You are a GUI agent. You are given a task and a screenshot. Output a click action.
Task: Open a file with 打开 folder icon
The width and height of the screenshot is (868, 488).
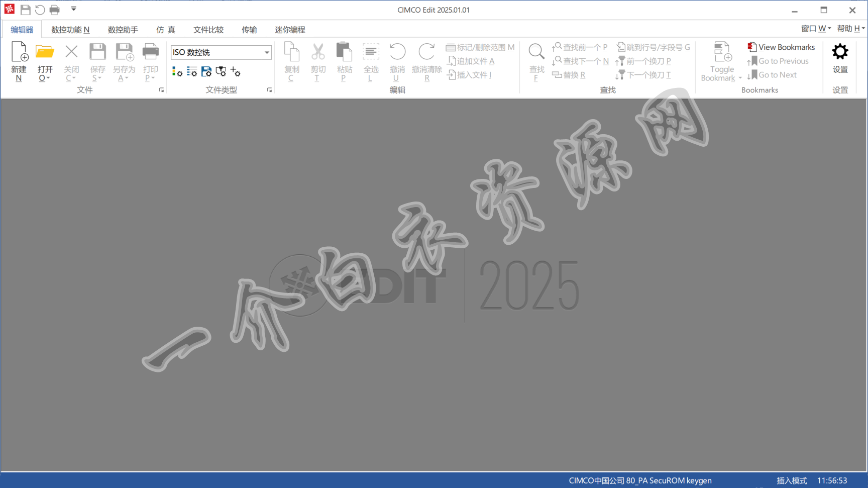click(45, 52)
